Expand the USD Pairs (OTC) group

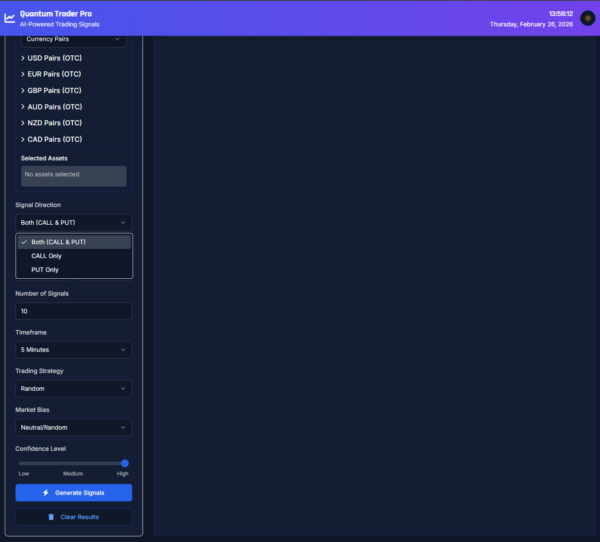(54, 58)
